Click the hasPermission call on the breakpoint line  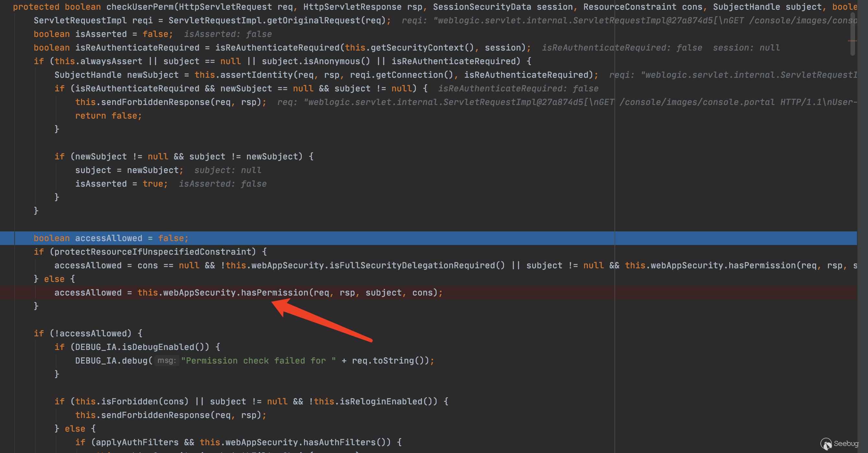(274, 292)
